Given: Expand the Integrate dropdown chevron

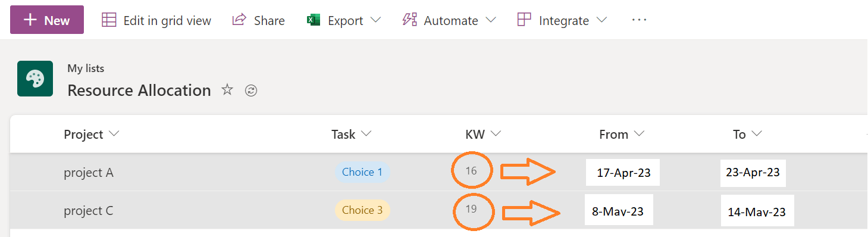Looking at the screenshot, I should (x=601, y=20).
